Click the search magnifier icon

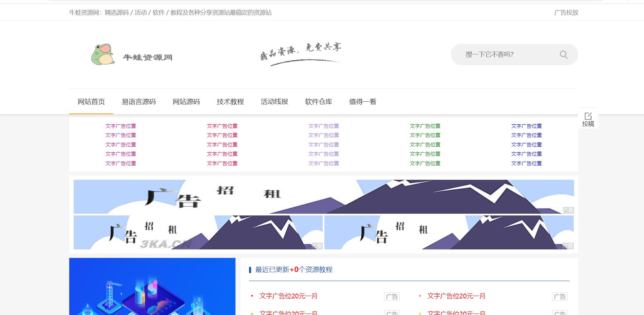click(563, 54)
